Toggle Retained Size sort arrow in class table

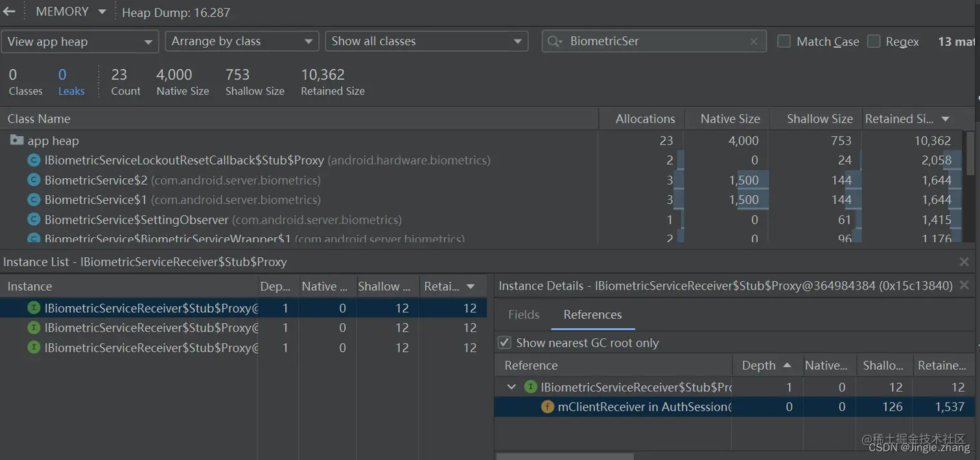[945, 119]
